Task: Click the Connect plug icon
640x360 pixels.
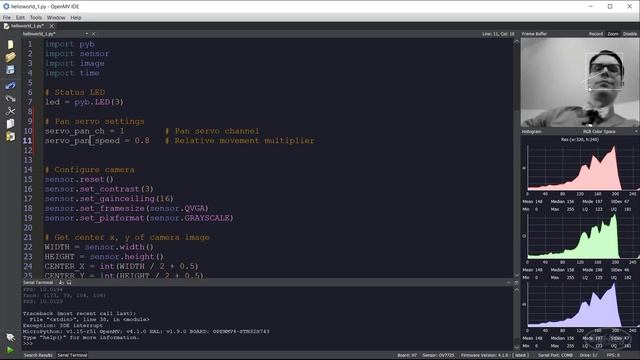Action: point(10,337)
